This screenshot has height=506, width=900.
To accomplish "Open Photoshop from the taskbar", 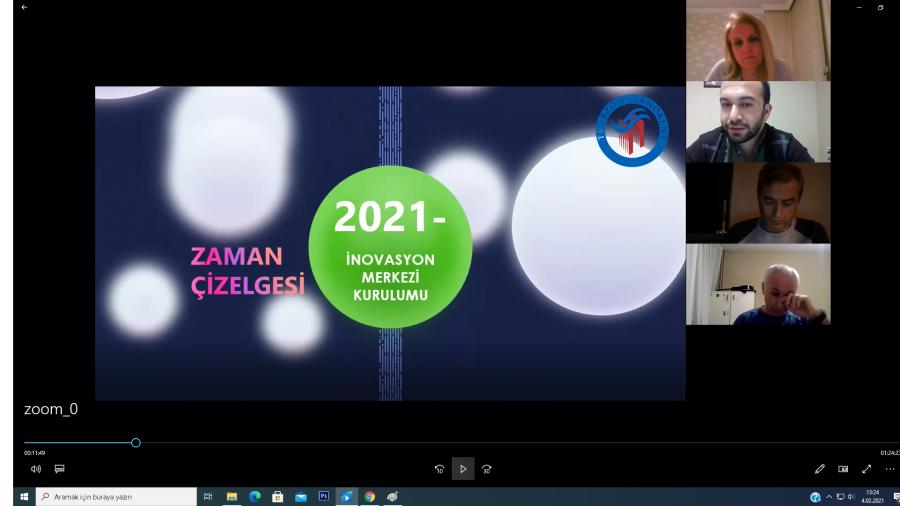I will pos(323,496).
